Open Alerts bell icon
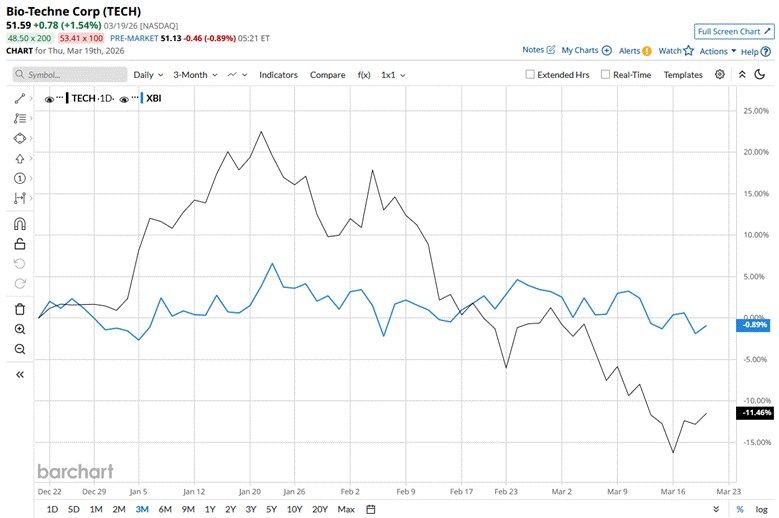Viewport: 779px width, 518px height. click(646, 51)
